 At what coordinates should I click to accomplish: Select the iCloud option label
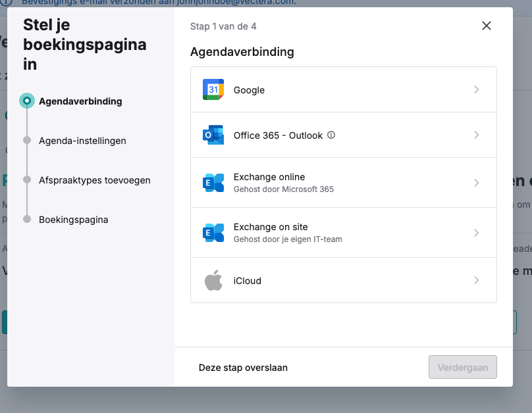[248, 281]
